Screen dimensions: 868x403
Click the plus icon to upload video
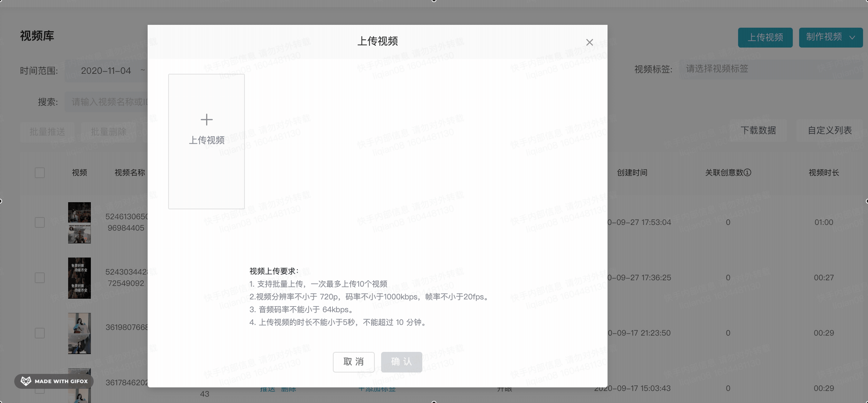tap(207, 120)
